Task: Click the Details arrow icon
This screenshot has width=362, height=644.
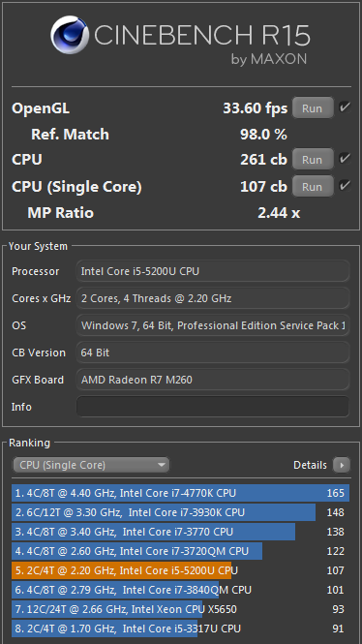Action: tap(342, 465)
